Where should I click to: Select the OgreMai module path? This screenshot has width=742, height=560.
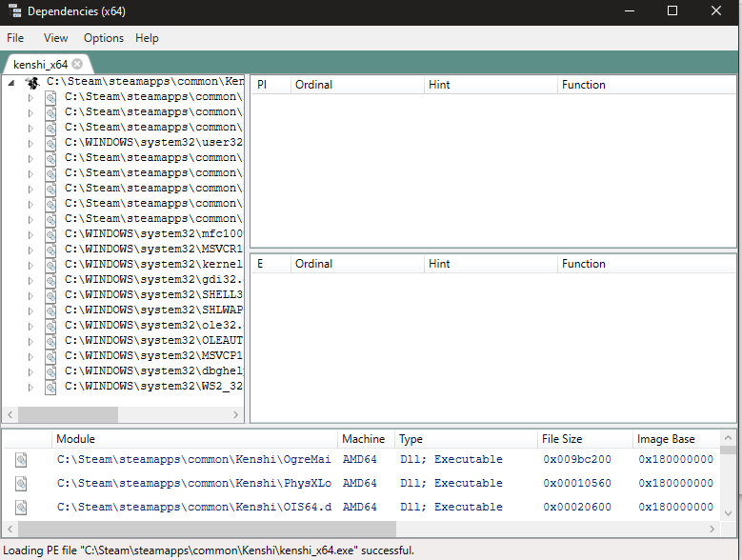(194, 459)
